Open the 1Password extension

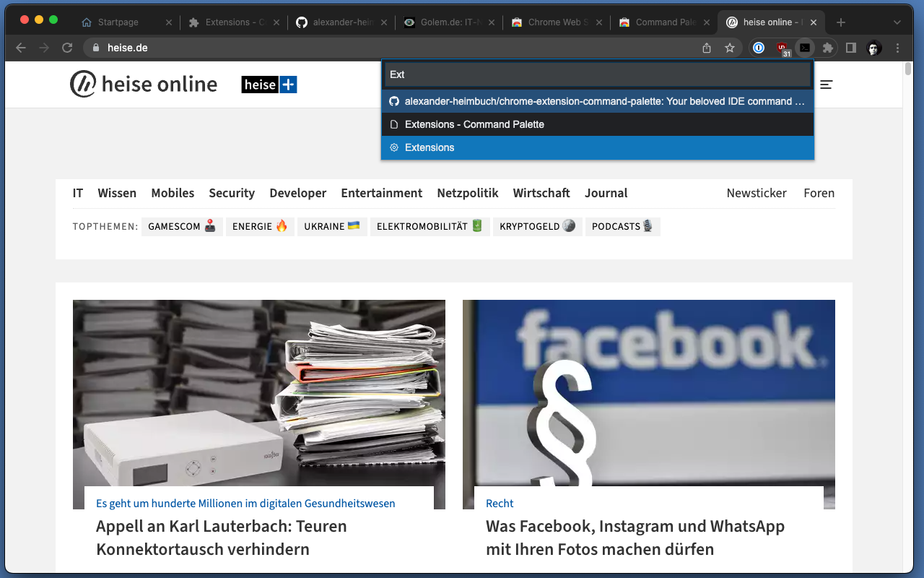coord(759,48)
